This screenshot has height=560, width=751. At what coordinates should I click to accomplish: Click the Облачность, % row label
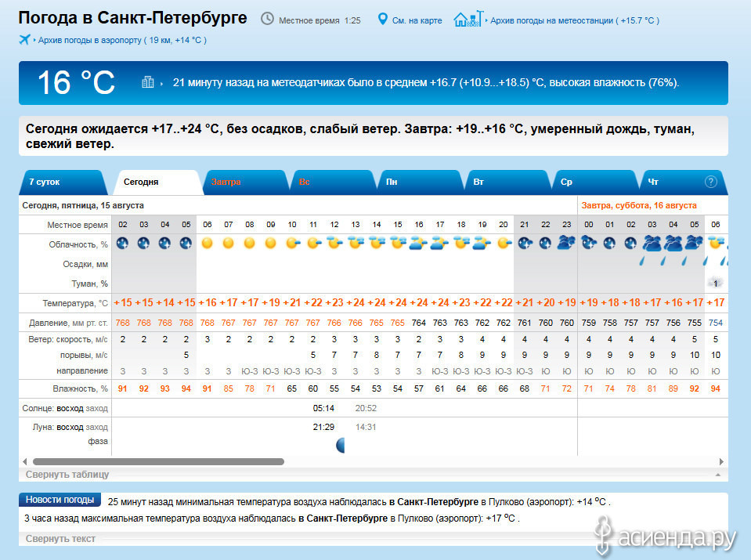coord(78,245)
